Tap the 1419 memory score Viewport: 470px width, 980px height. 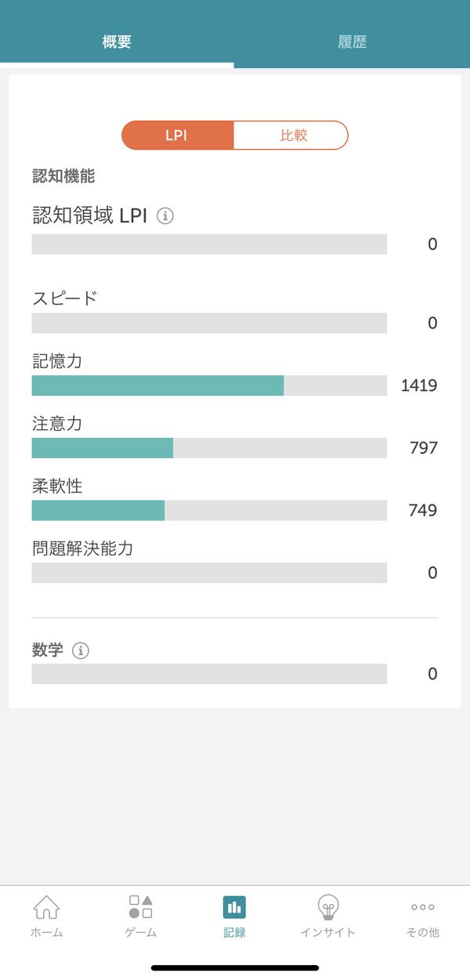pyautogui.click(x=419, y=385)
